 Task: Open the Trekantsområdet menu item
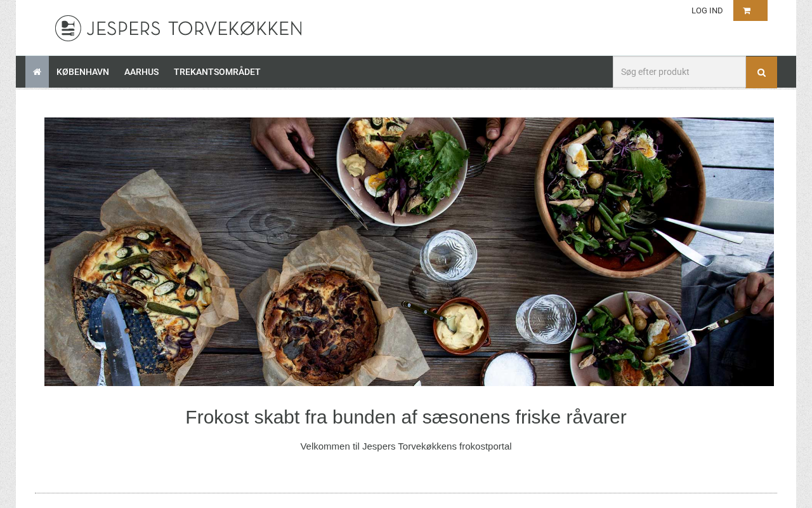pyautogui.click(x=217, y=72)
